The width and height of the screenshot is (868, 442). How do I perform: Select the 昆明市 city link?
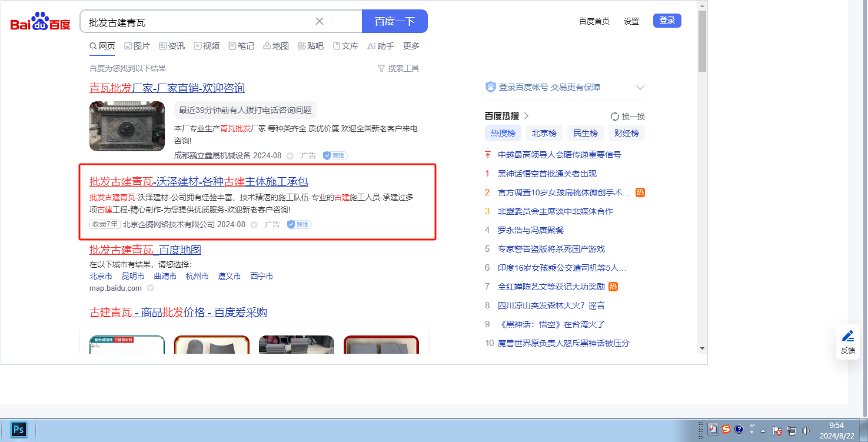tap(133, 276)
